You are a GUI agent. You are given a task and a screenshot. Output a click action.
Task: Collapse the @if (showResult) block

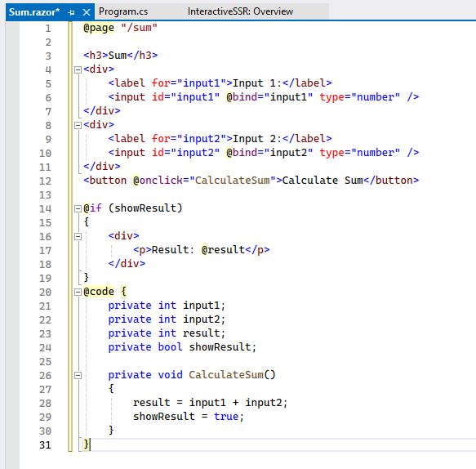point(78,208)
